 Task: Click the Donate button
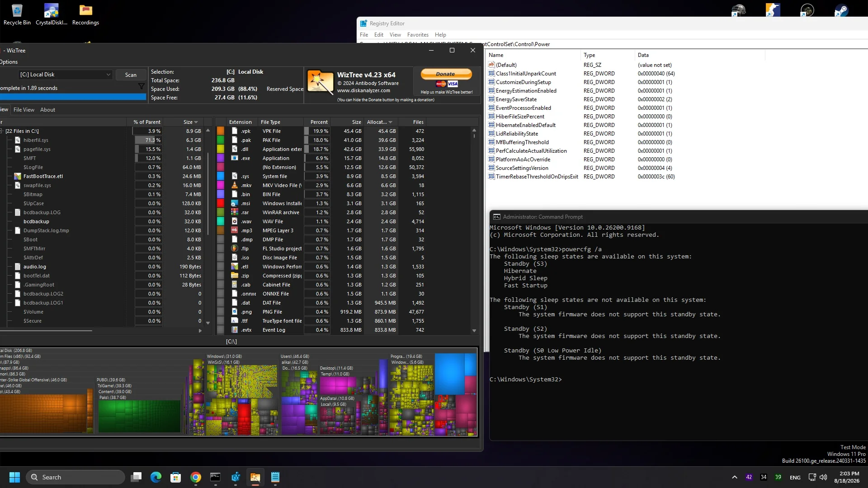point(446,74)
